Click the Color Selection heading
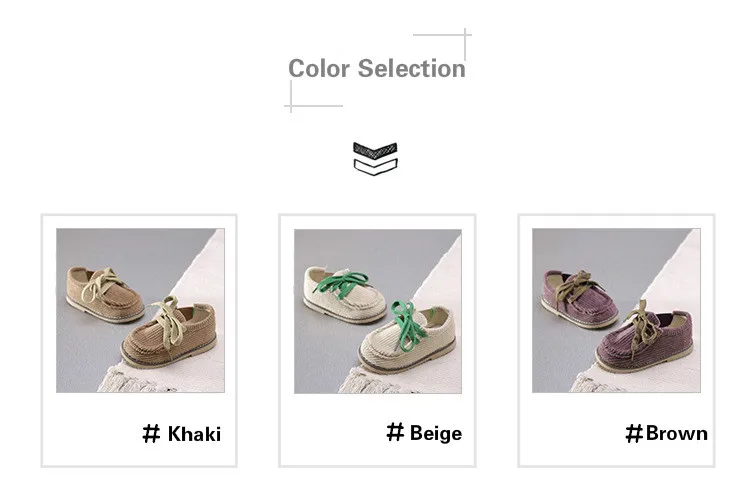Screen dimensions: 750x478 tap(377, 68)
